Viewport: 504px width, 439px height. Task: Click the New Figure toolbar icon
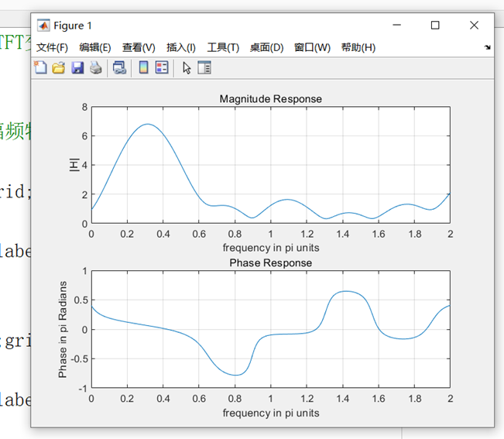point(40,67)
